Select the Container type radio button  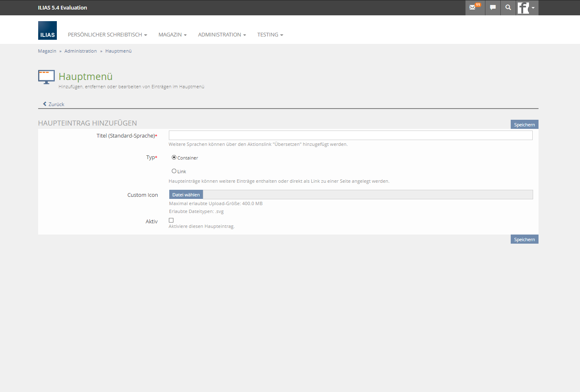(174, 157)
